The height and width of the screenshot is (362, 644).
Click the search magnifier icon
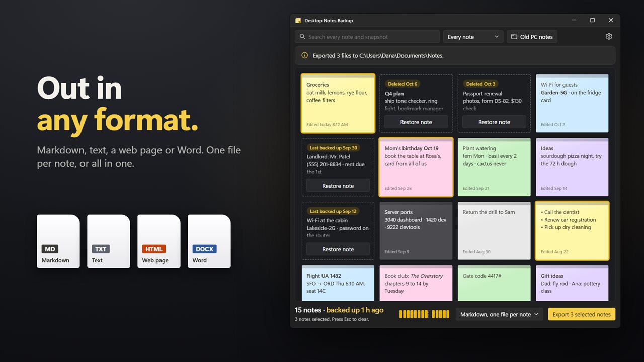(x=302, y=37)
